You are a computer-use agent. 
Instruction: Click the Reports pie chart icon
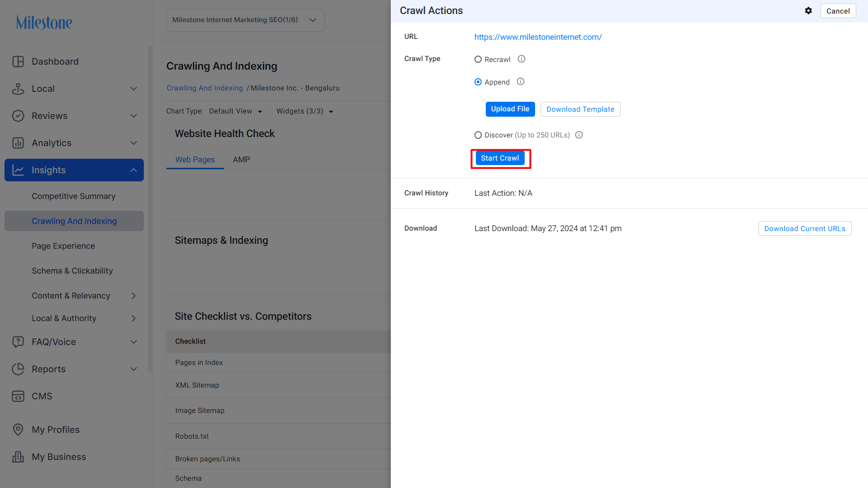click(18, 369)
